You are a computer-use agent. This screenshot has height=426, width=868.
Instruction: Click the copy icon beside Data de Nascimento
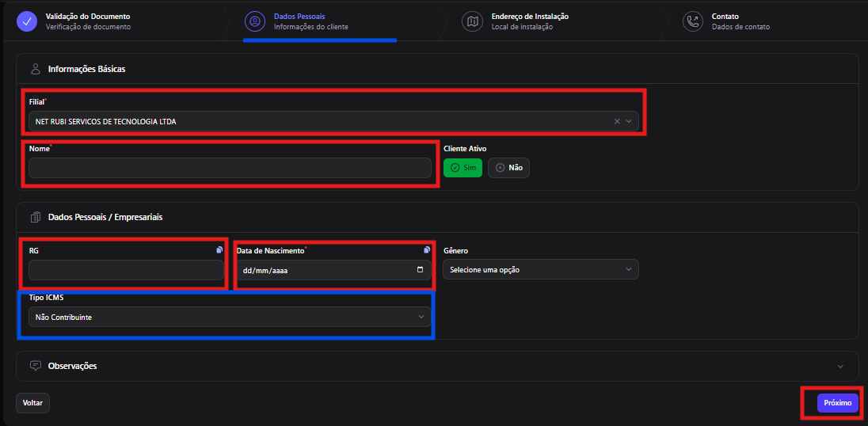[427, 250]
